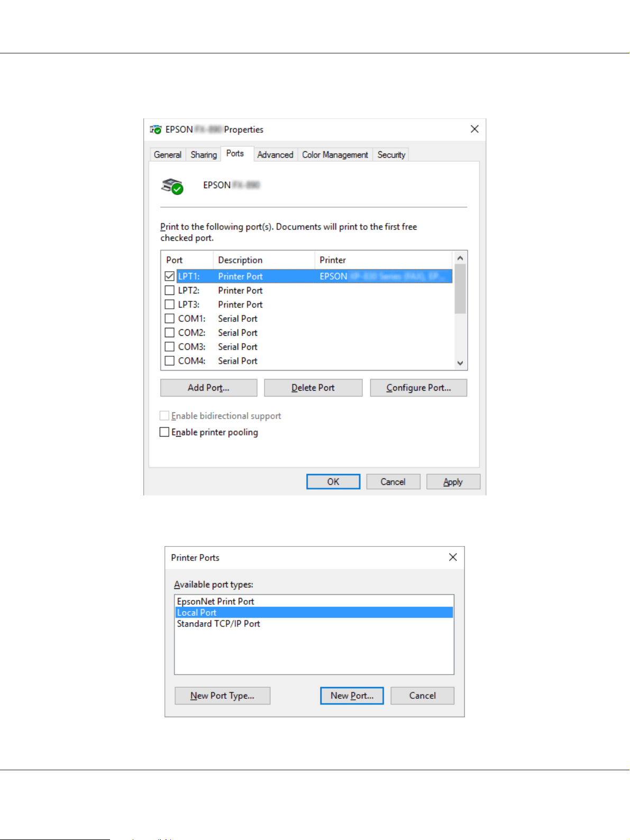The width and height of the screenshot is (630, 840).
Task: Close the EPSON Properties dialog
Action: [x=474, y=129]
